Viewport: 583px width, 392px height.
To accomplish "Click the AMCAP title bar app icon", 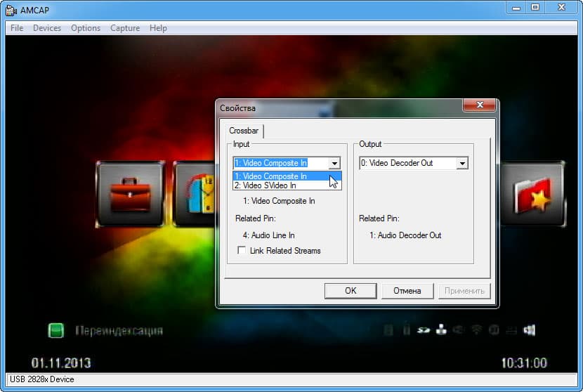I will [x=11, y=10].
